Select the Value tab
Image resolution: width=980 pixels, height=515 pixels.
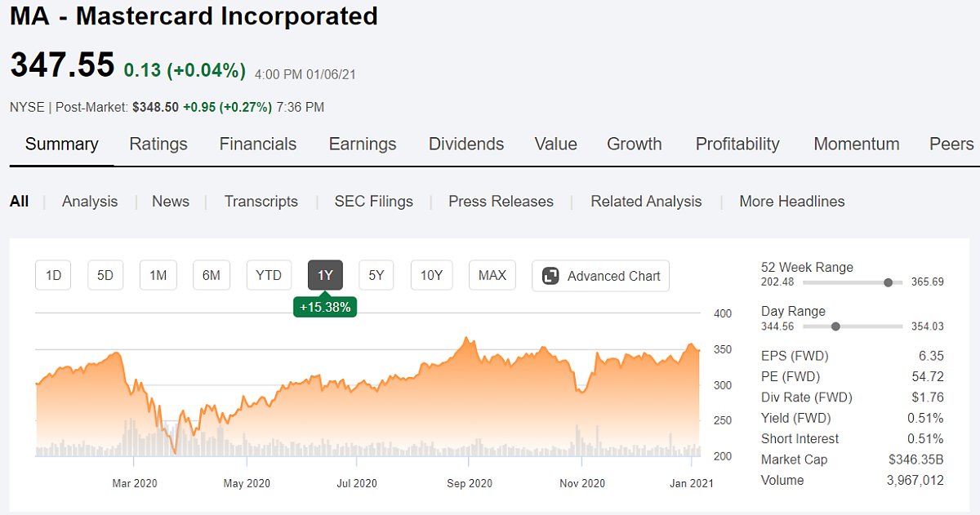pyautogui.click(x=556, y=144)
